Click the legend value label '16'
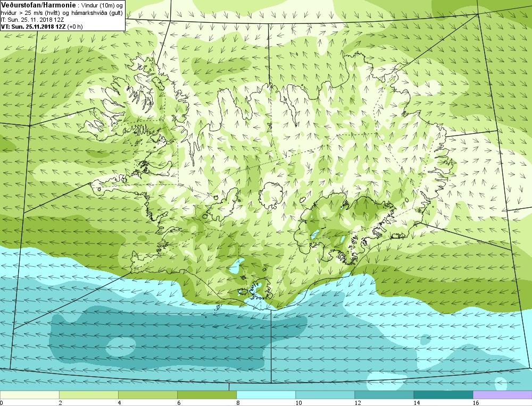This screenshot has height=406, width=532. (476, 403)
